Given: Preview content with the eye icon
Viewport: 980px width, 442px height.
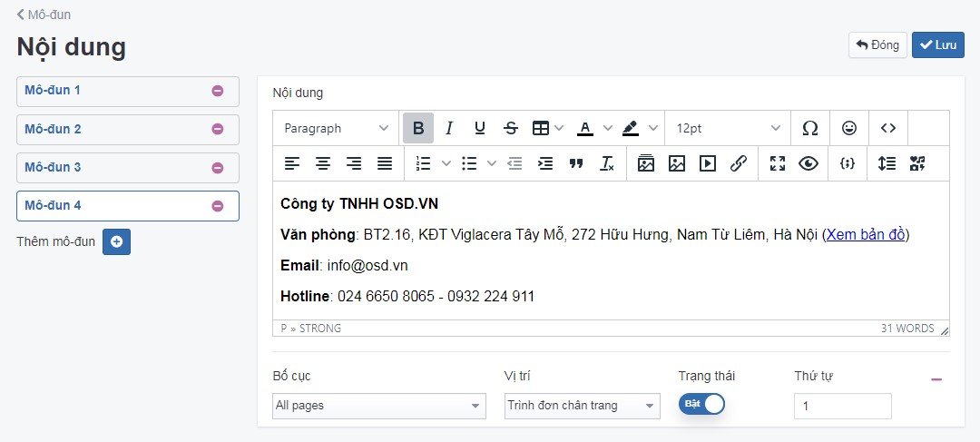Looking at the screenshot, I should [808, 163].
